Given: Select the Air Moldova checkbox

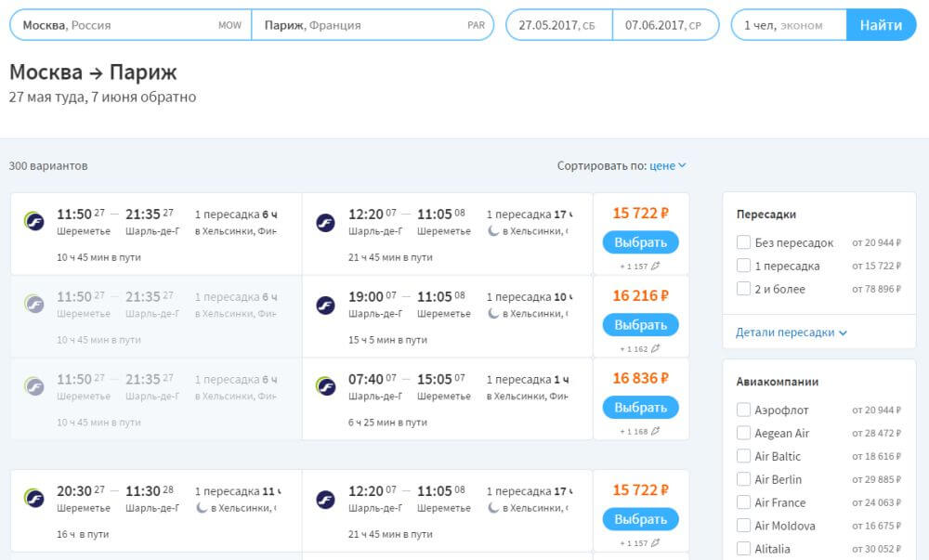Looking at the screenshot, I should (743, 525).
